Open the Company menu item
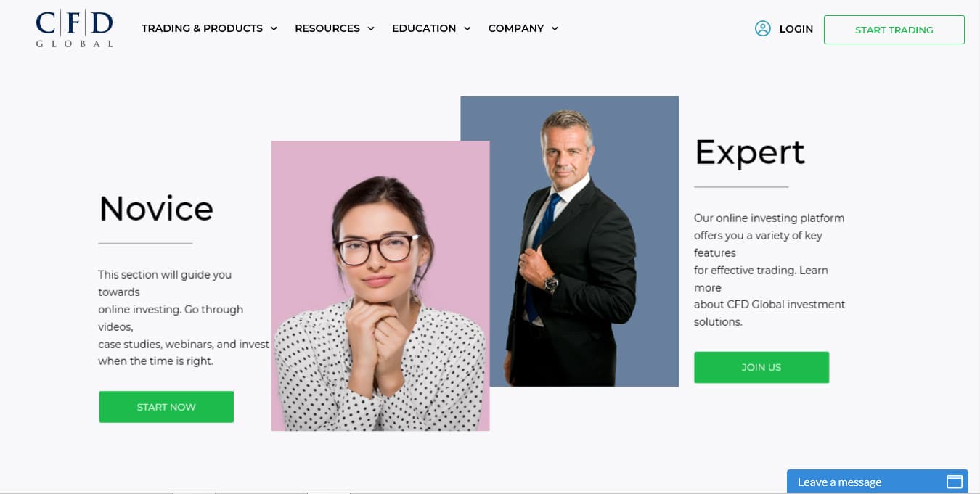The width and height of the screenshot is (980, 494). 516,28
